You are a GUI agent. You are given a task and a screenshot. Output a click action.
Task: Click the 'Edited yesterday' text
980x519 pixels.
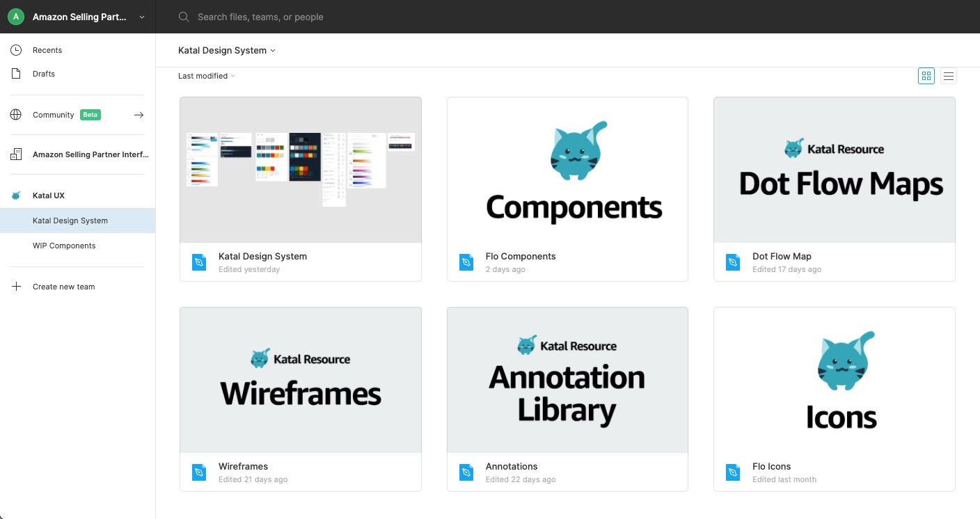tap(249, 269)
